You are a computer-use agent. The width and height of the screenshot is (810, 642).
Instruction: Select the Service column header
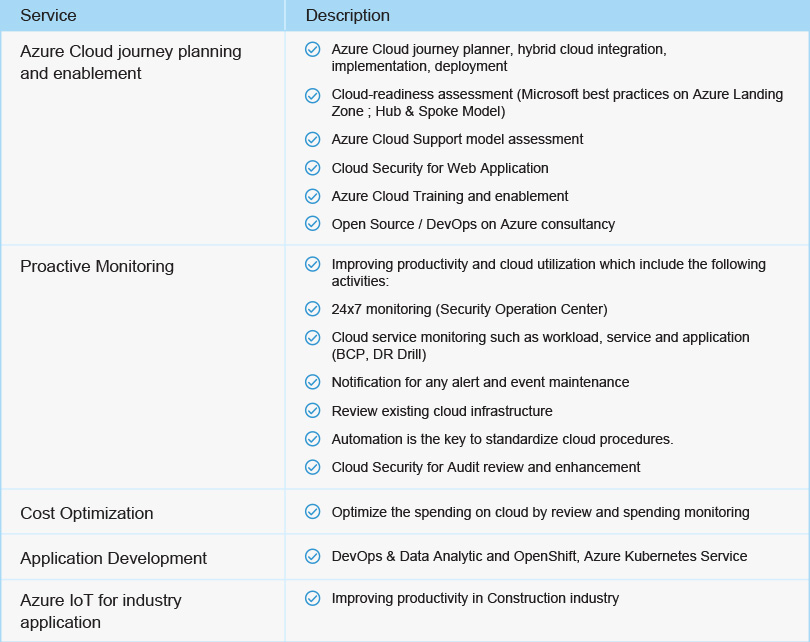pos(48,15)
